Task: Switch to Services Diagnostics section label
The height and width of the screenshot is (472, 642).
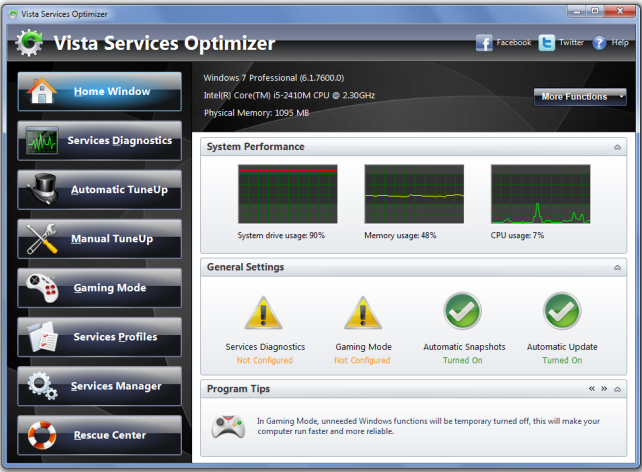Action: point(120,140)
